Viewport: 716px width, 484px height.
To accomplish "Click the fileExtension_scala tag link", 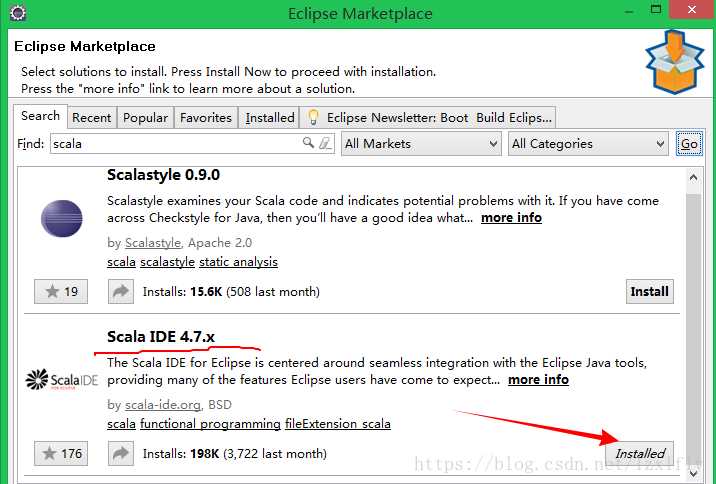I will pos(338,424).
